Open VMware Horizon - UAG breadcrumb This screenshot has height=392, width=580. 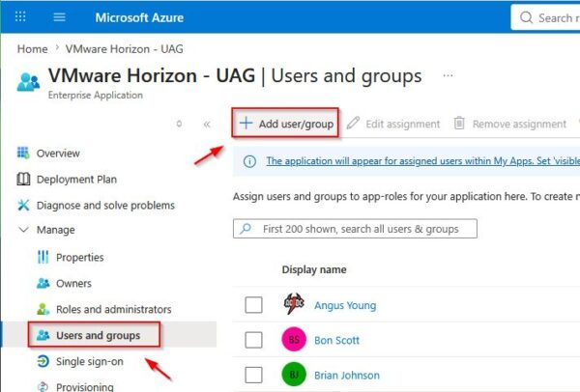(125, 49)
